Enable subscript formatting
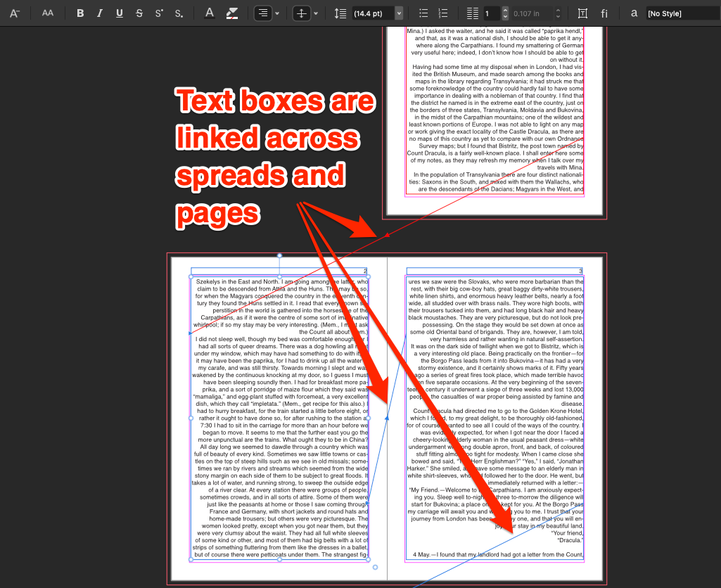Image resolution: width=721 pixels, height=588 pixels. tap(177, 13)
